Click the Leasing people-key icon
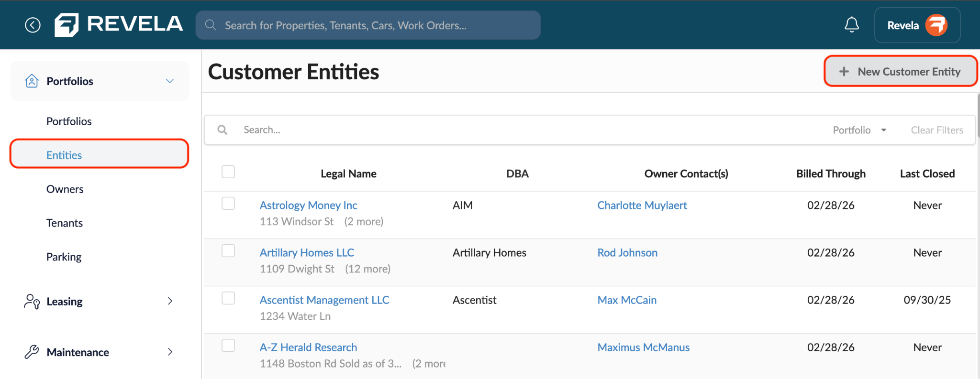The height and width of the screenshot is (379, 980). [x=32, y=302]
